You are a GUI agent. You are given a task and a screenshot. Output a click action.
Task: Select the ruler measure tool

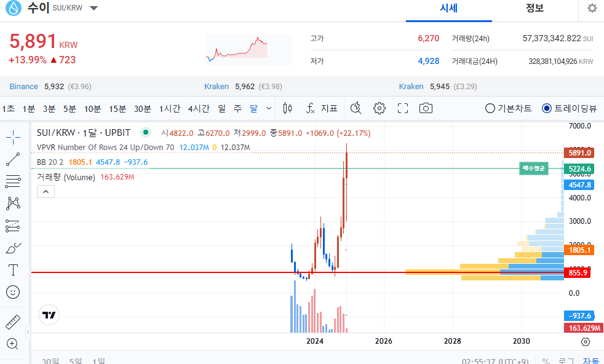coord(13,322)
